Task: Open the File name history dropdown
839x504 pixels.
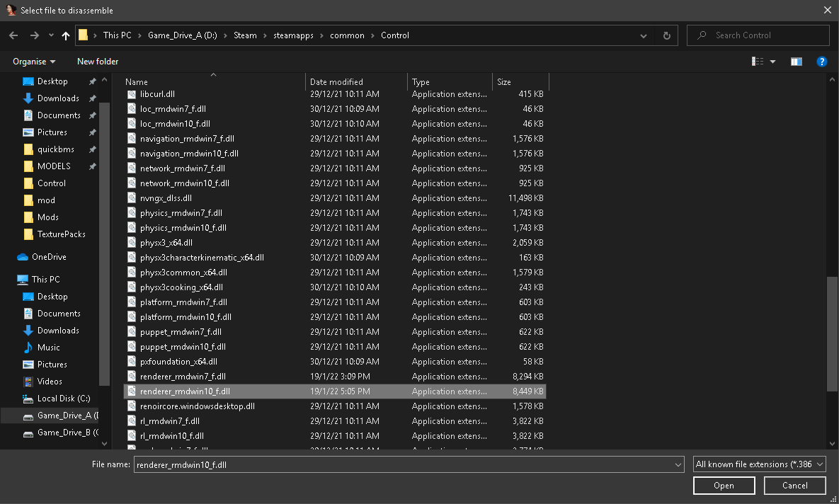Action: 678,464
